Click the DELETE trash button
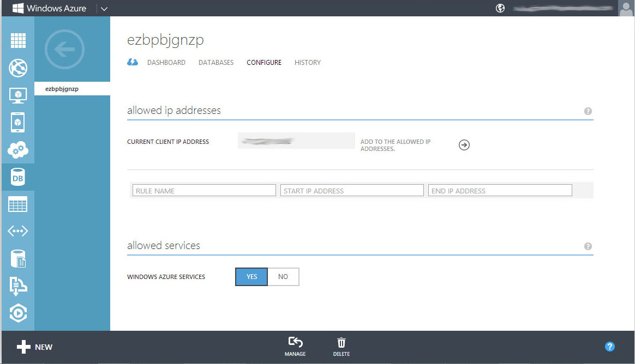The width and height of the screenshot is (635, 364). (x=342, y=347)
